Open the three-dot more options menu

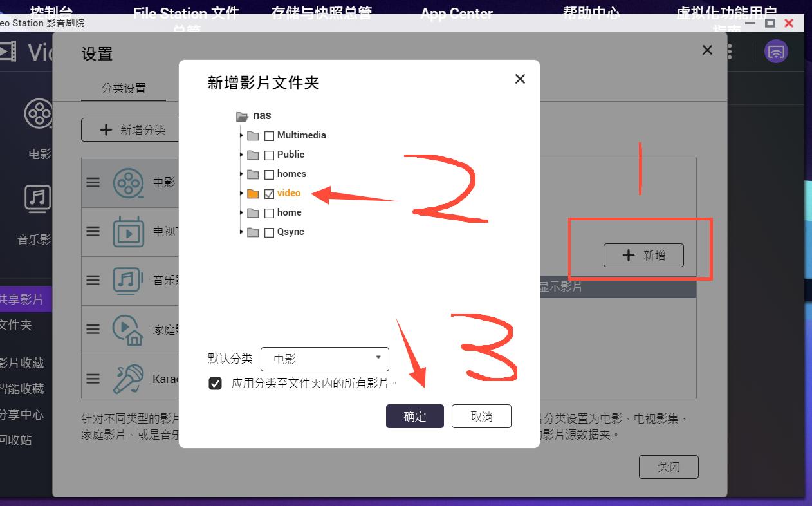729,51
